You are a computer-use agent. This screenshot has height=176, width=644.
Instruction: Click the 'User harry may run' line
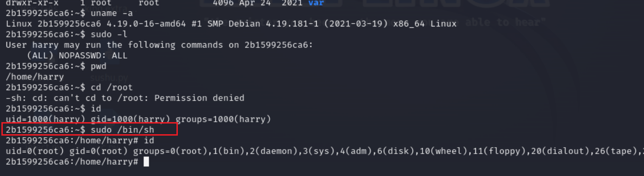click(160, 45)
